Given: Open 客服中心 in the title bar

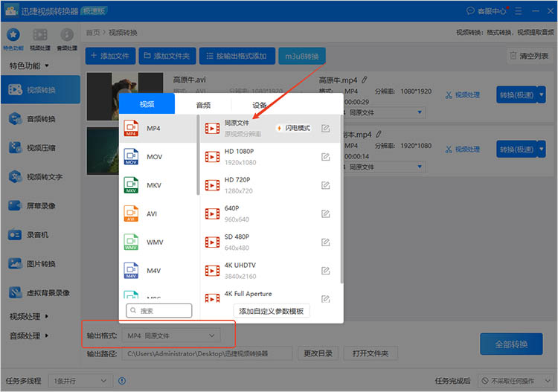Looking at the screenshot, I should coord(487,11).
